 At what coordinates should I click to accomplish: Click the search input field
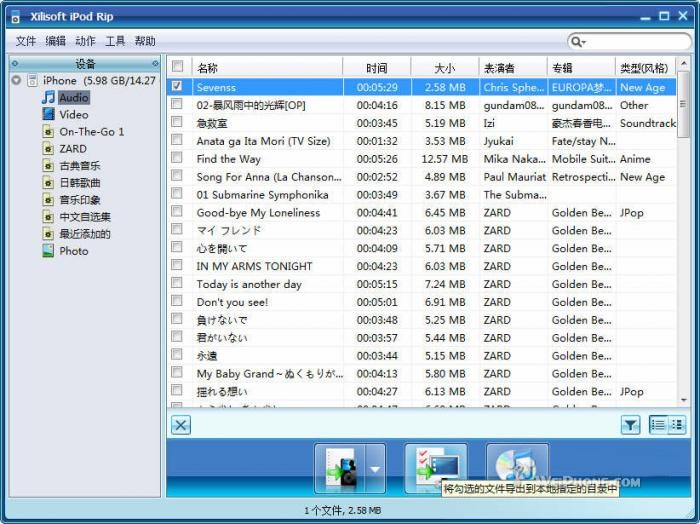(638, 42)
